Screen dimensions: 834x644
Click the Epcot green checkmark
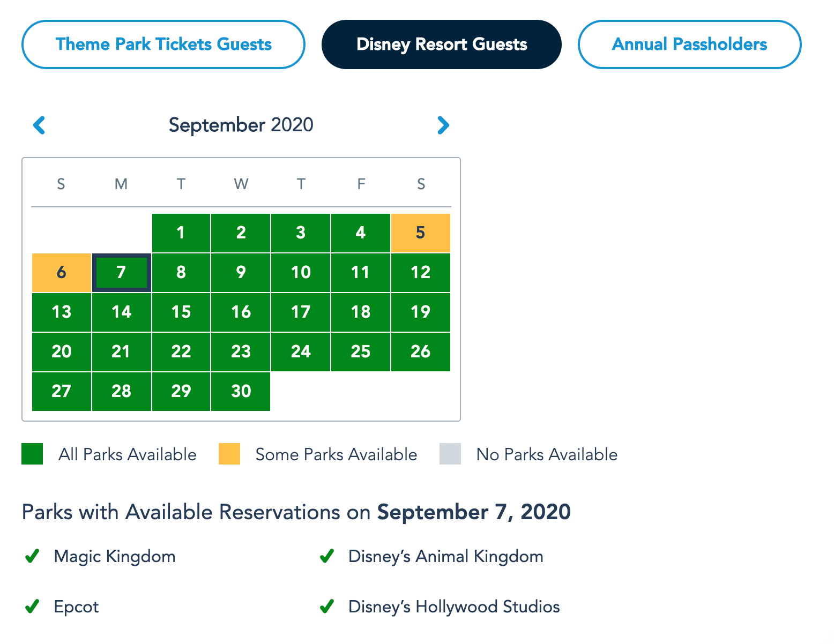(32, 606)
